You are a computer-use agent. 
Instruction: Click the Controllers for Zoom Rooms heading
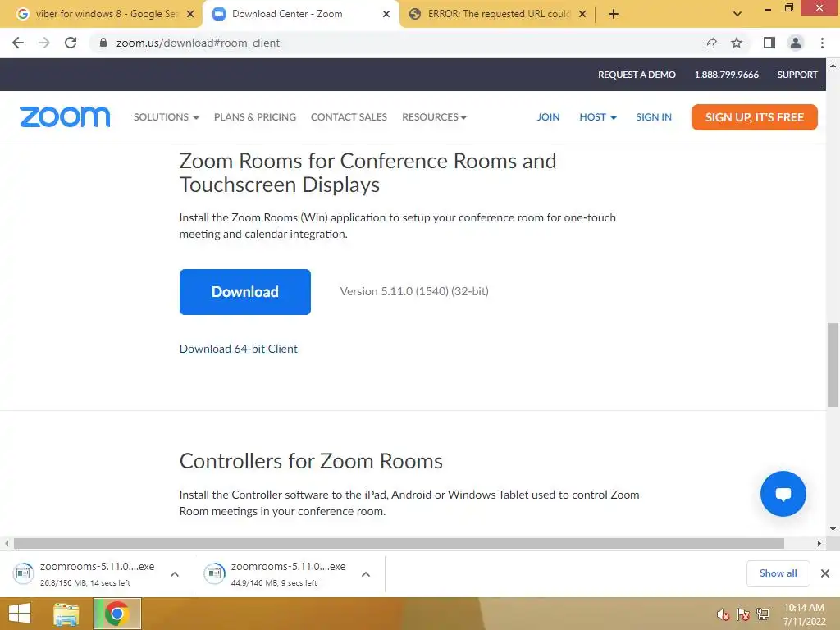tap(311, 461)
